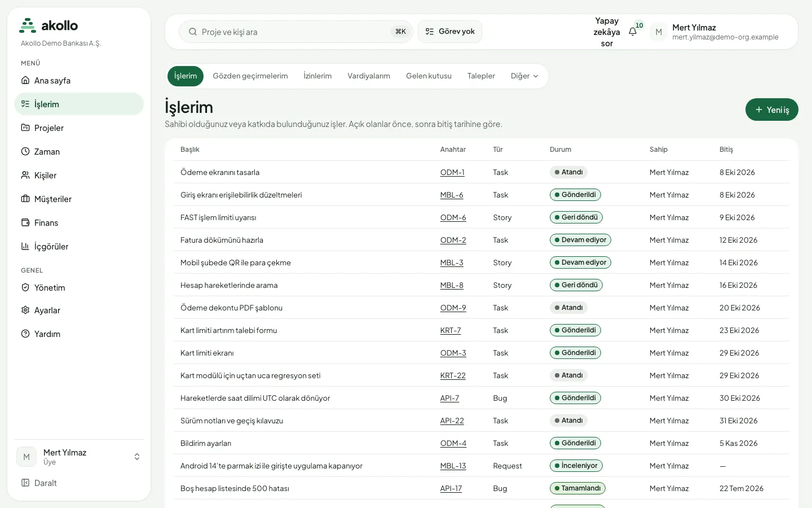Open the MBL-6 key link

tap(452, 195)
